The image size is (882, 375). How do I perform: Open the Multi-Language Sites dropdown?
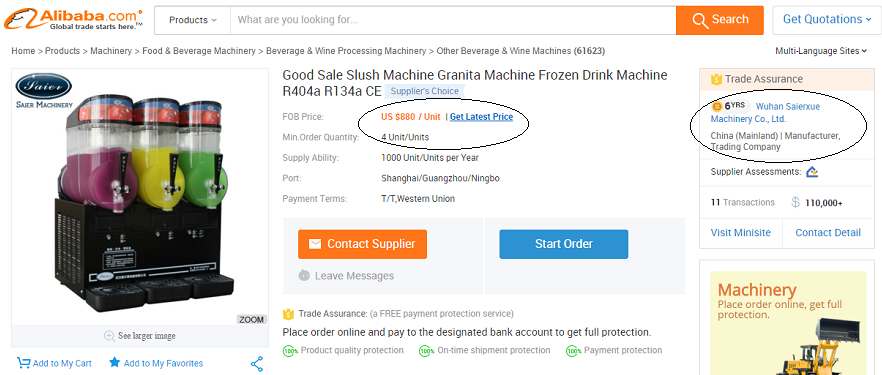coord(821,51)
